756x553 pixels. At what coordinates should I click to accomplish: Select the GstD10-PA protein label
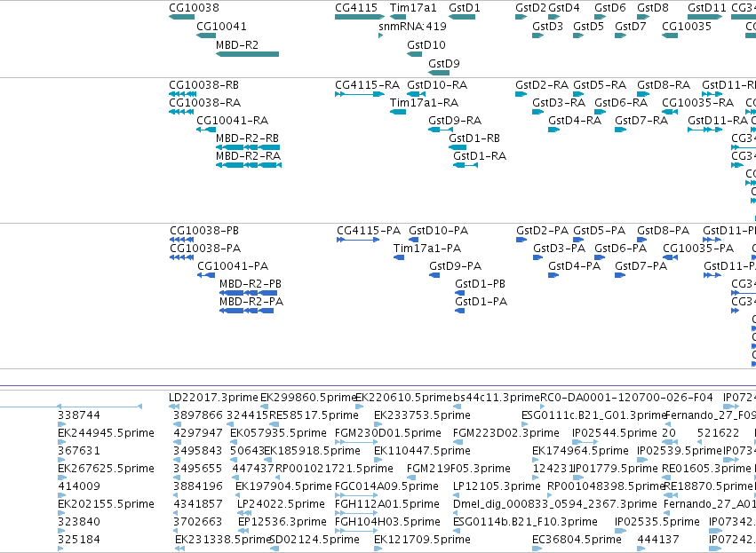(439, 231)
